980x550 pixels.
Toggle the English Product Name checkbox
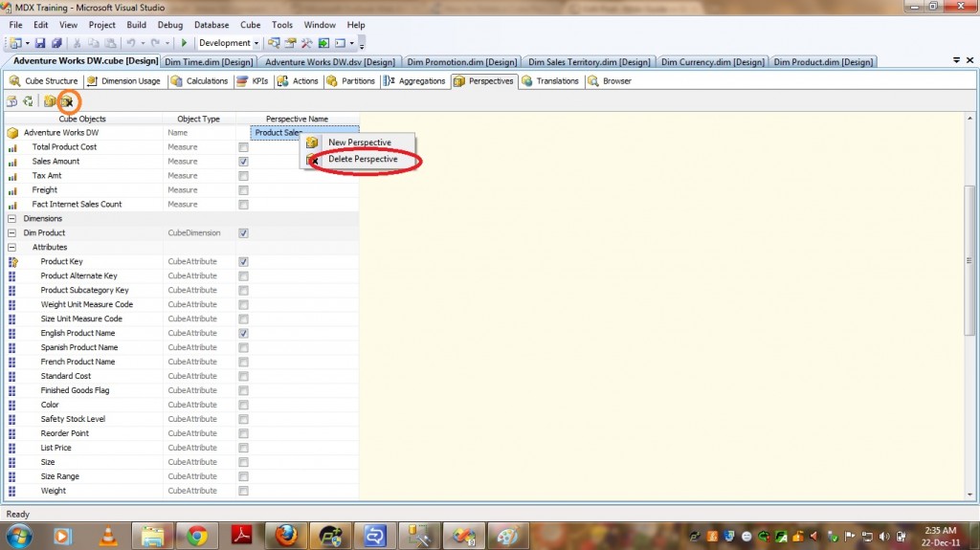tap(243, 333)
